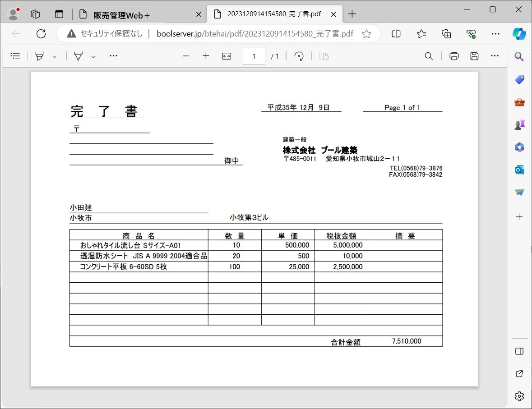
Task: Add app to sidebar plus button
Action: pos(519,217)
